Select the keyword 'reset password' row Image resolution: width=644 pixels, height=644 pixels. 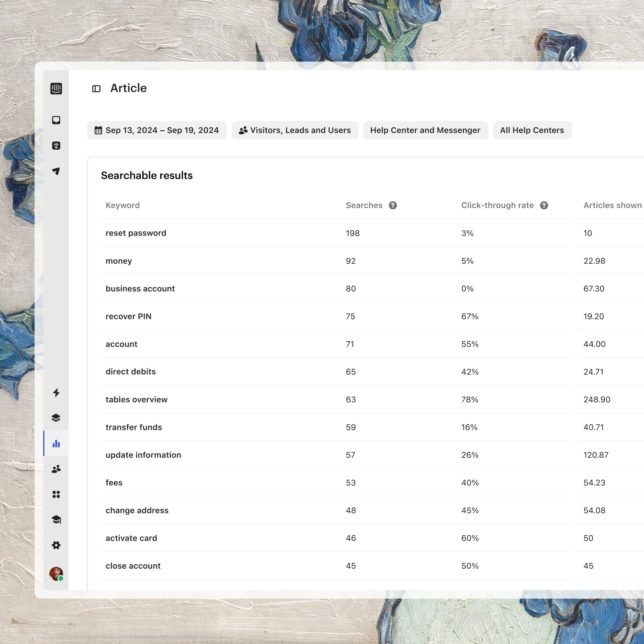coord(136,233)
